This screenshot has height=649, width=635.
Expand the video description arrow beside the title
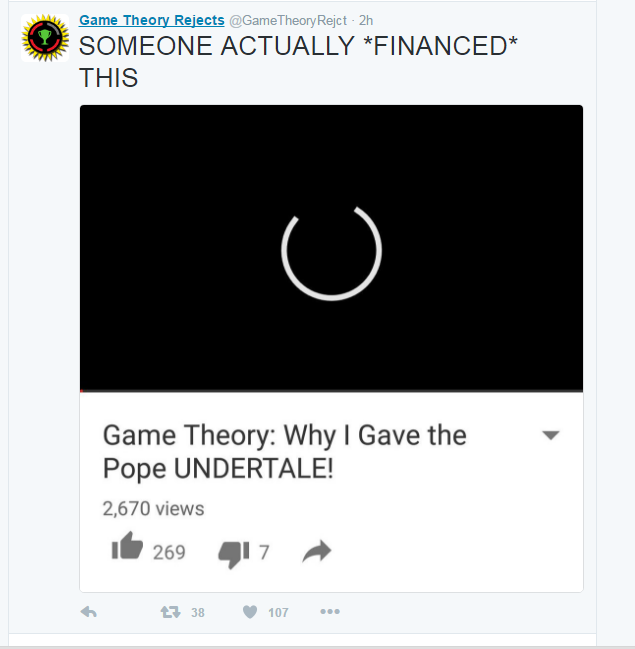tap(551, 435)
